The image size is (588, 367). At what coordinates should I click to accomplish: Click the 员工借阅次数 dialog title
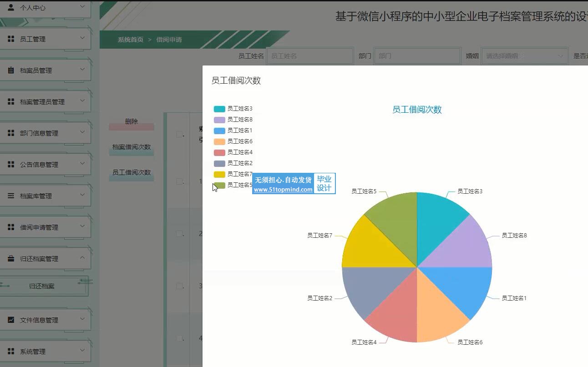(x=236, y=80)
